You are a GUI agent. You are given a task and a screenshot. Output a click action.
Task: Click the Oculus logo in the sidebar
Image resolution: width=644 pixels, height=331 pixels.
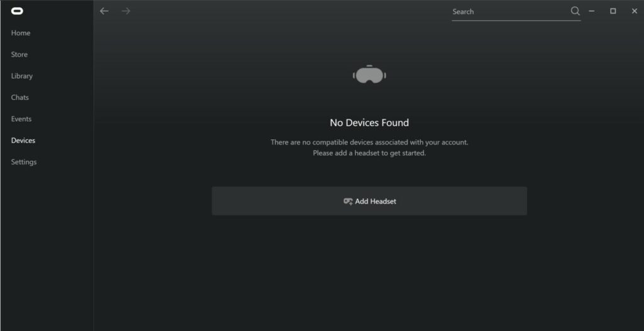17,11
